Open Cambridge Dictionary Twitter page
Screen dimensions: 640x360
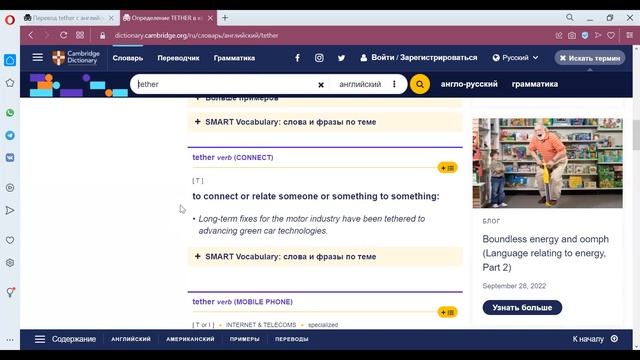point(341,58)
